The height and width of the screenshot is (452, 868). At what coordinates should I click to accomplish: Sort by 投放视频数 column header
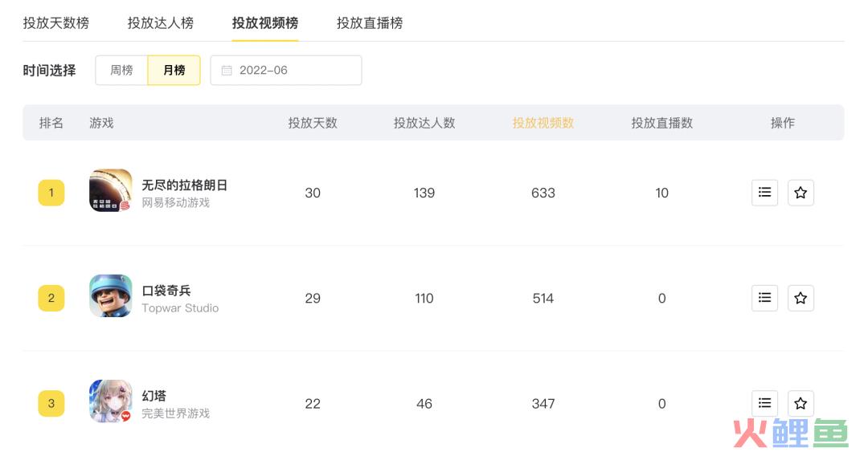point(543,123)
